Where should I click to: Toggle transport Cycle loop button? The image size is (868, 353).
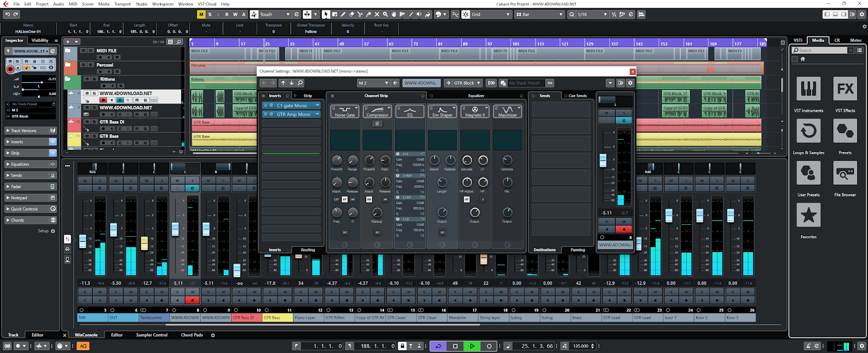tap(438, 346)
